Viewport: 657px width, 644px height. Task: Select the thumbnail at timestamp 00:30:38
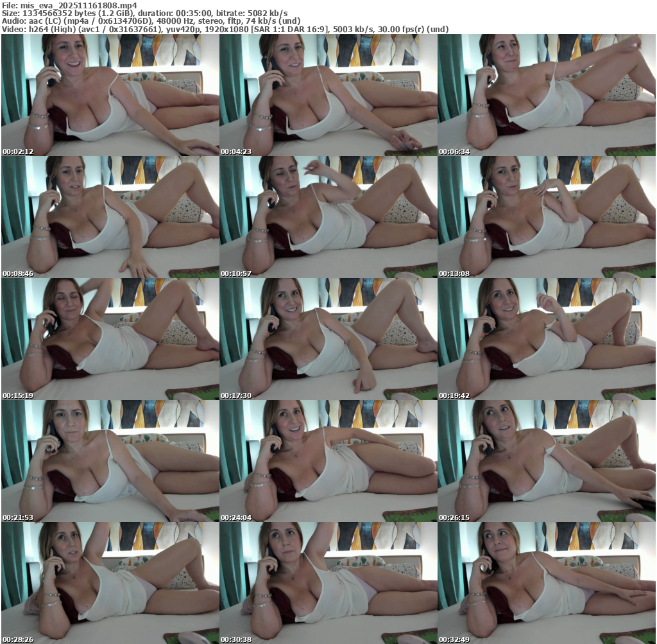pos(328,583)
